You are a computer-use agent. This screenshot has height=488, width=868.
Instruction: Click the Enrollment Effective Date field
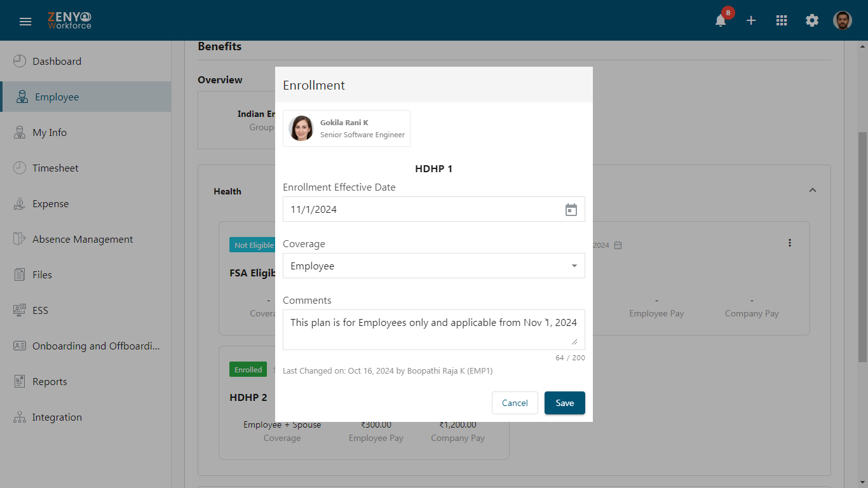(x=434, y=209)
